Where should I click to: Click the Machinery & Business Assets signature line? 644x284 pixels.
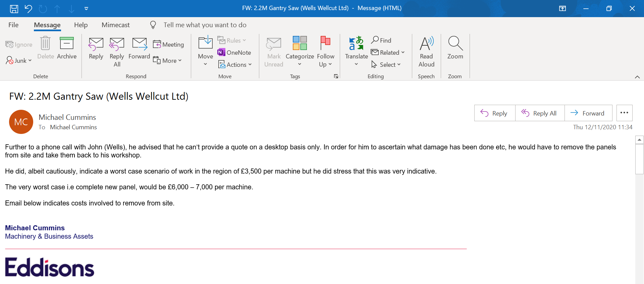[49, 236]
